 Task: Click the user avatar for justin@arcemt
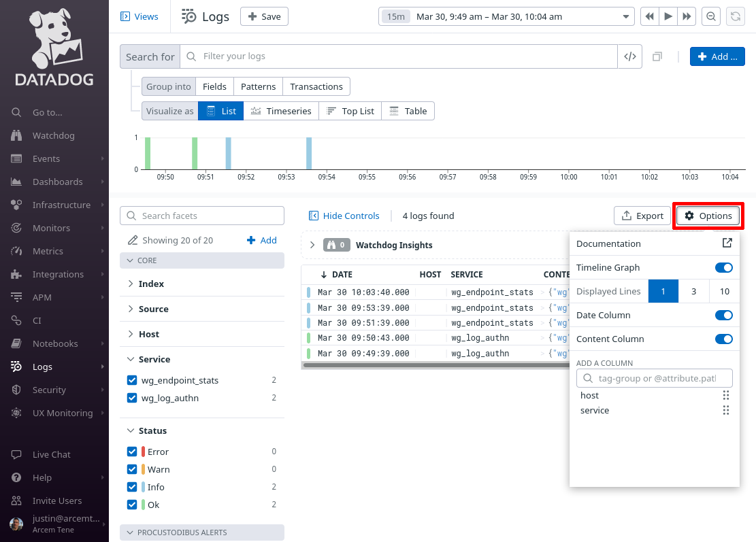point(16,524)
